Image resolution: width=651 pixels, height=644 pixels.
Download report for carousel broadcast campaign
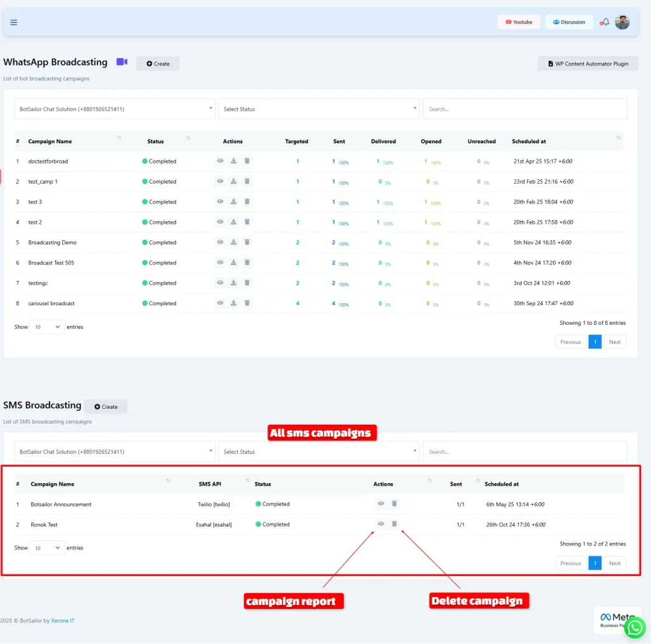234,303
